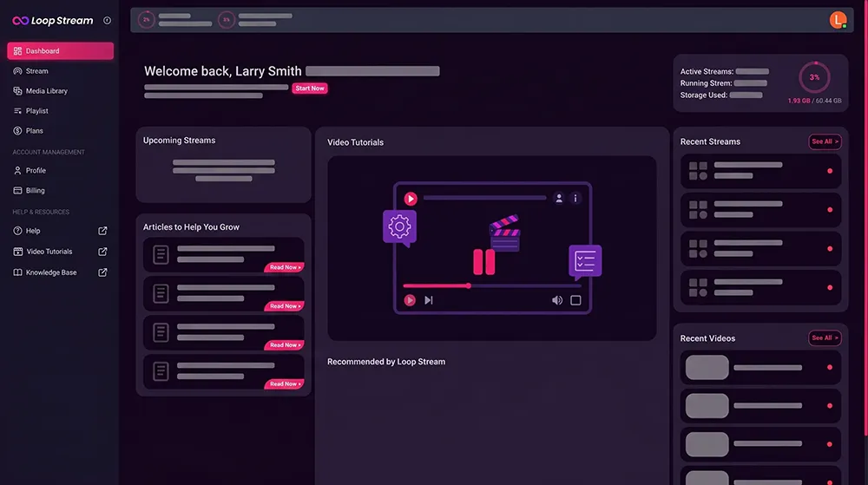Click the Video Tutorials heading
This screenshot has width=868, height=485.
click(355, 142)
